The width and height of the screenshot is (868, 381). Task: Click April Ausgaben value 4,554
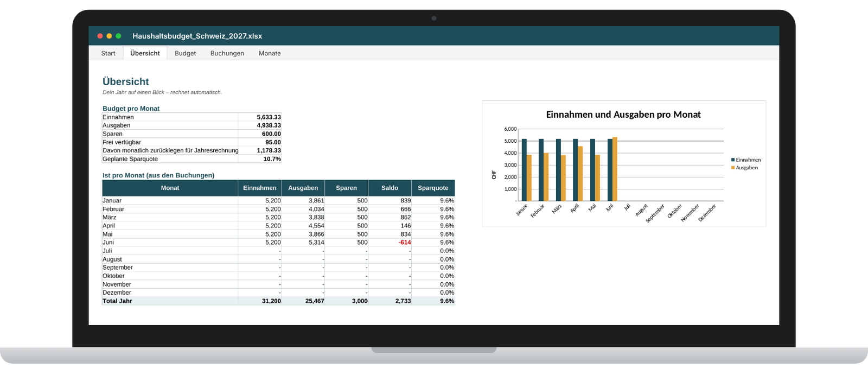pyautogui.click(x=316, y=226)
